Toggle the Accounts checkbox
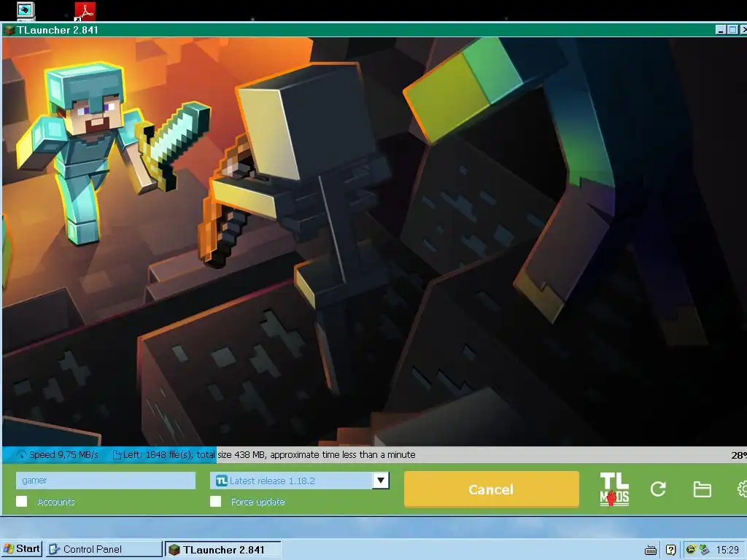 21,502
